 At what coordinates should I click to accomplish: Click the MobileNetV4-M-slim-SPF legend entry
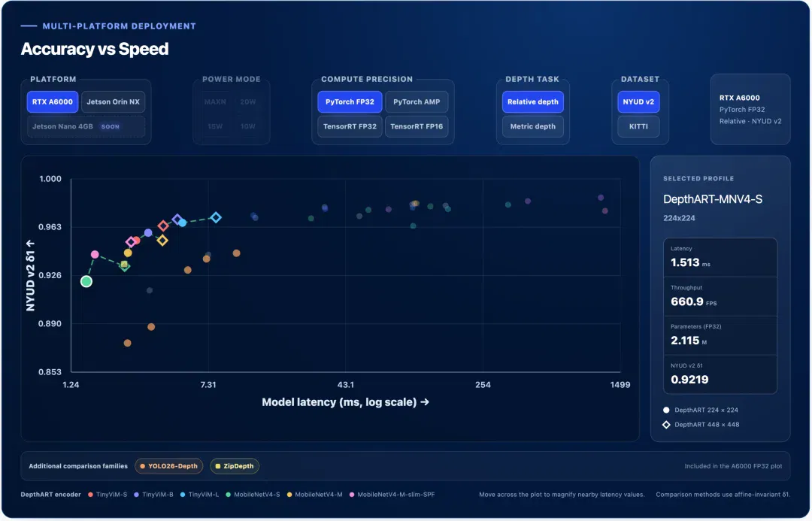click(392, 495)
